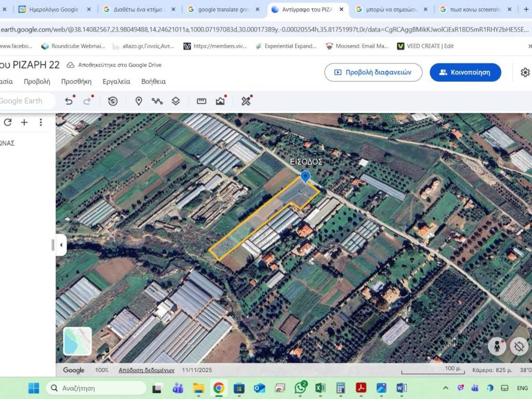532x399 pixels.
Task: Click the Προβολή διαφανειών button
Action: point(373,72)
